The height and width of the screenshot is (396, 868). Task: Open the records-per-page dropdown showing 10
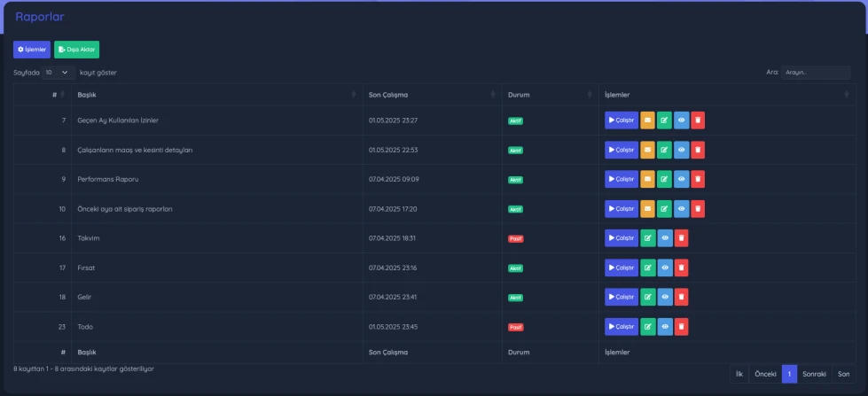(x=59, y=73)
